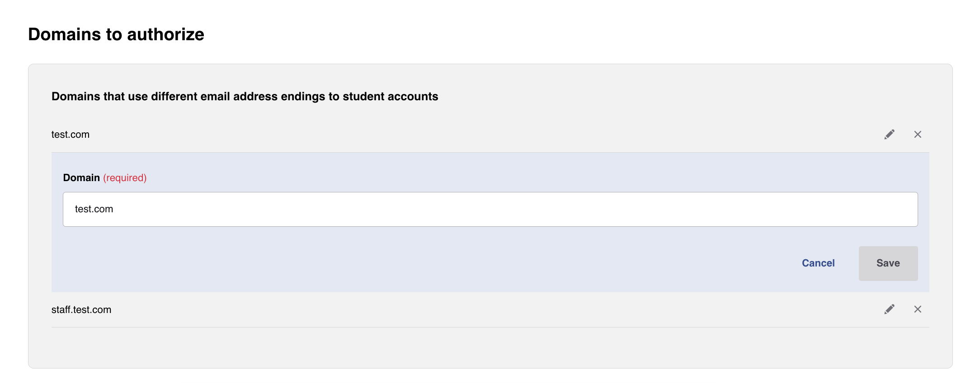Click the pencil icon beside staff.test.com

(889, 309)
